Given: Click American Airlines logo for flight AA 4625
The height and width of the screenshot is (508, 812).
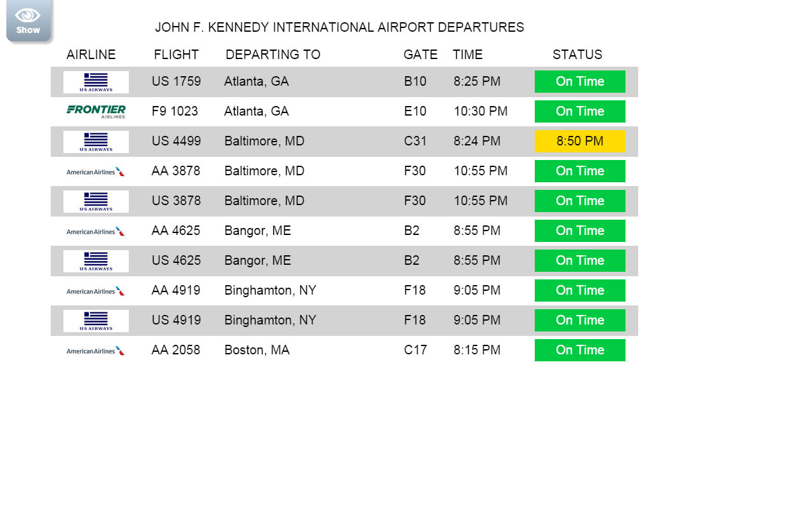Looking at the screenshot, I should tap(96, 231).
